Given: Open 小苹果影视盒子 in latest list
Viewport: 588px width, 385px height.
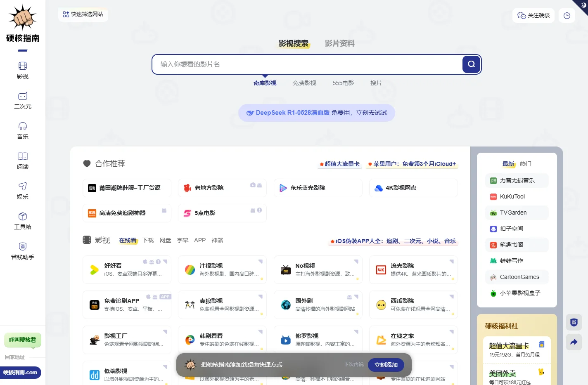Looking at the screenshot, I should tap(517, 293).
